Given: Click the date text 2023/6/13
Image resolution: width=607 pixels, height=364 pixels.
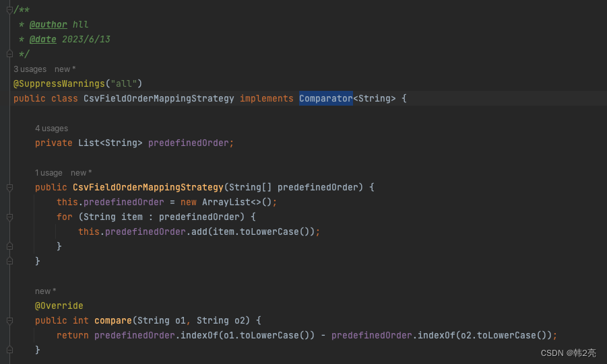Looking at the screenshot, I should [x=86, y=40].
